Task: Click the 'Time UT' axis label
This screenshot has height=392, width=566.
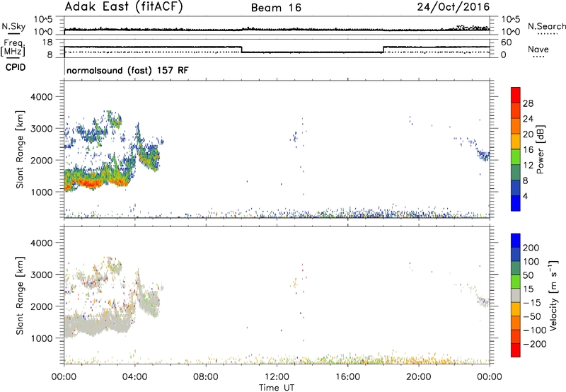Action: coord(277,388)
